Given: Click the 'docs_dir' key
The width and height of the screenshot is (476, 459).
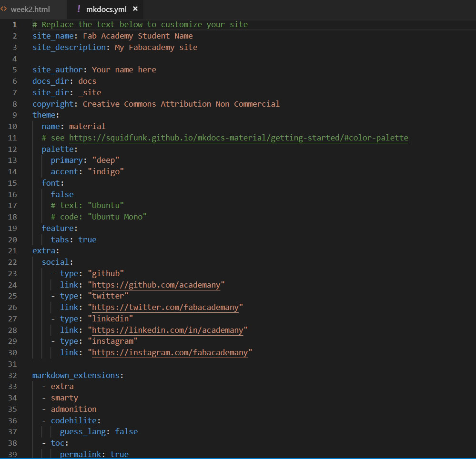Looking at the screenshot, I should (51, 81).
